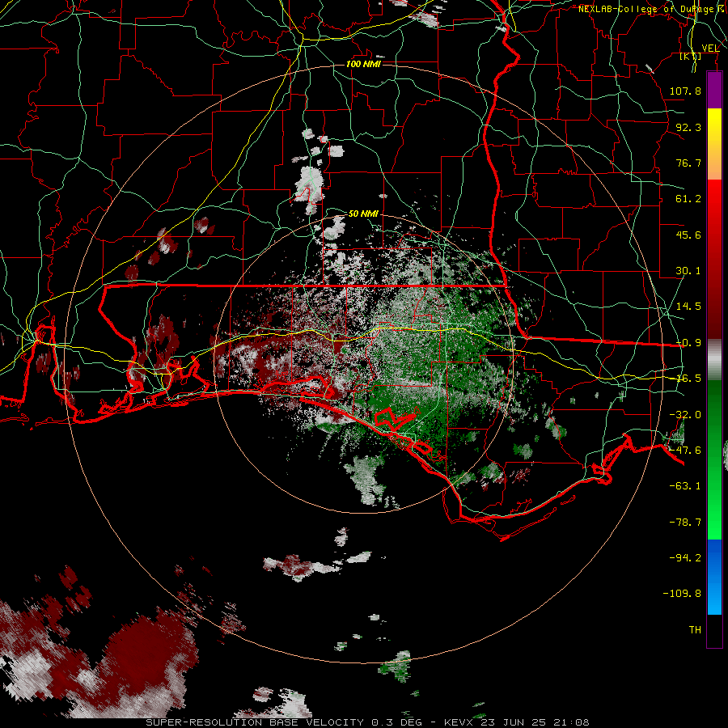The image size is (728, 728).
Task: Click the -32.0 value on velocity scale
Action: pyautogui.click(x=685, y=415)
